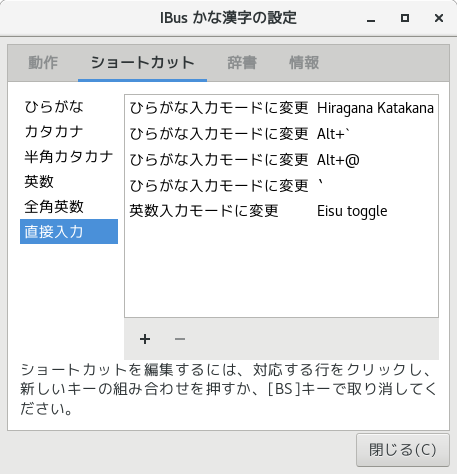Viewport: 457px width, 474px height.
Task: Choose 半角カタカナ in the mode list
Action: [x=69, y=157]
